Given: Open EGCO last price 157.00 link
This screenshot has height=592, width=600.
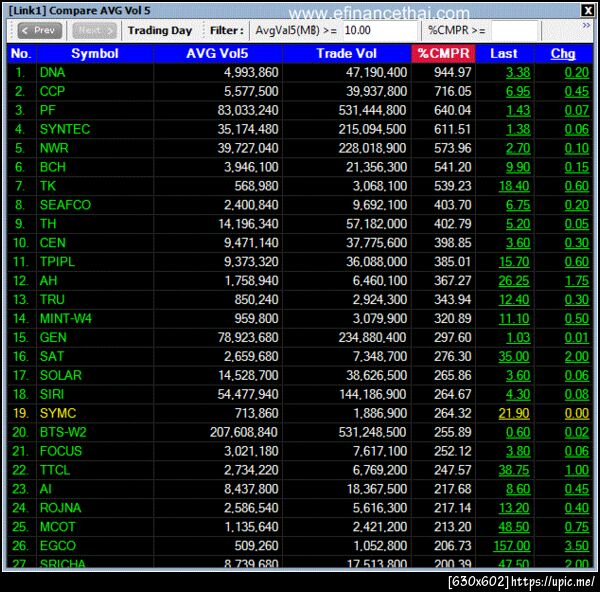Looking at the screenshot, I should pos(512,546).
